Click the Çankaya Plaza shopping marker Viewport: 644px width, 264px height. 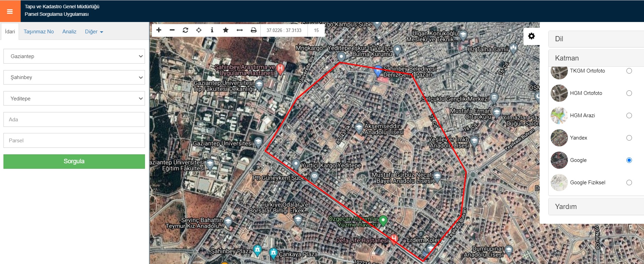coord(273,253)
